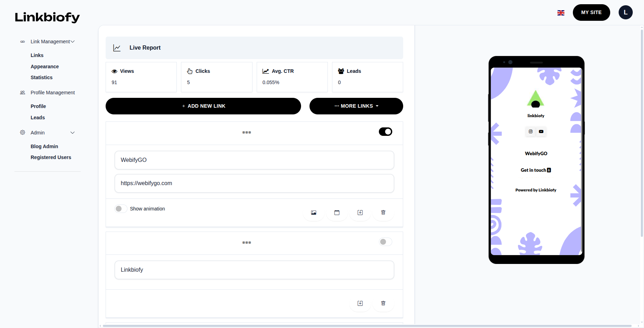Image resolution: width=644 pixels, height=328 pixels.
Task: Archive the Linkbiofy link
Action: point(360,303)
